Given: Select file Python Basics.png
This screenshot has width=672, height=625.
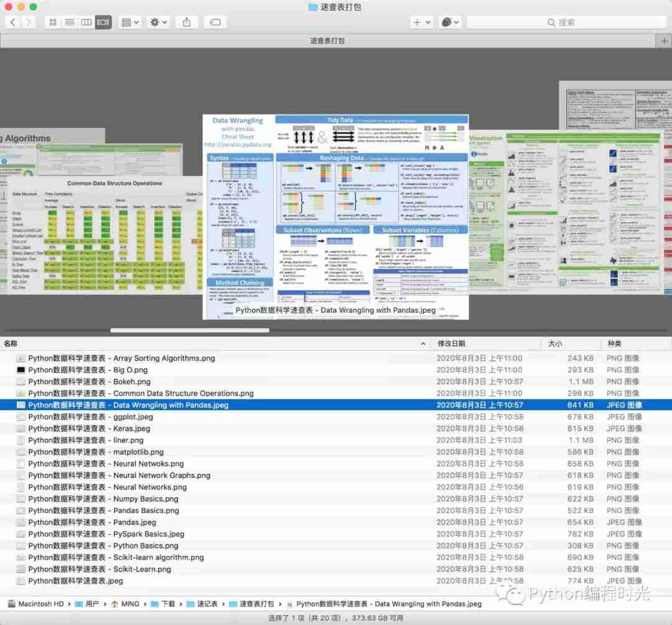Looking at the screenshot, I should click(336, 545).
